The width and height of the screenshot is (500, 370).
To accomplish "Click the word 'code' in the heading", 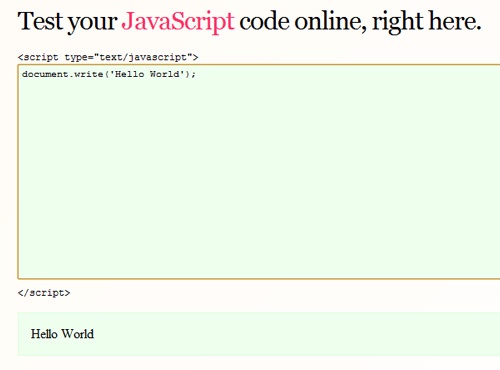I will 264,21.
